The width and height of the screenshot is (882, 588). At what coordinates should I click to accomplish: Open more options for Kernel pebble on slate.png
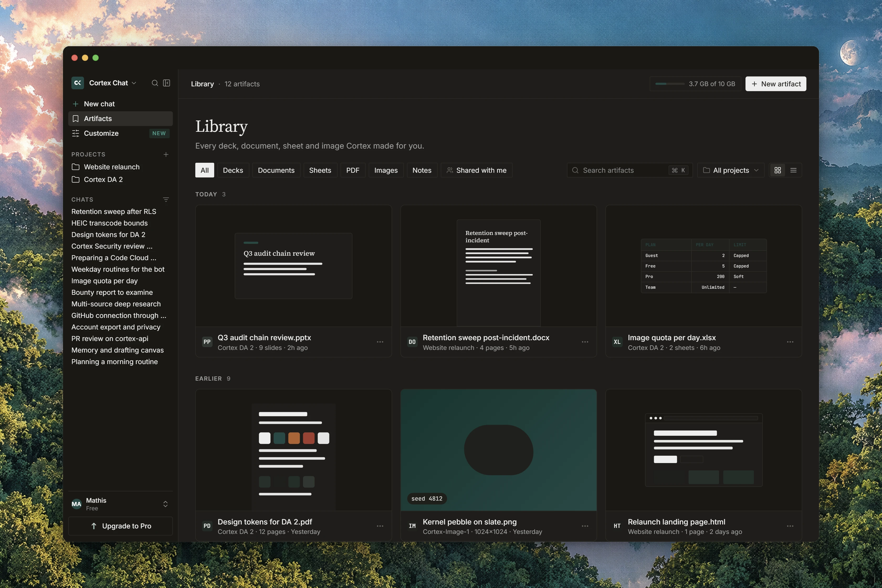[585, 526]
